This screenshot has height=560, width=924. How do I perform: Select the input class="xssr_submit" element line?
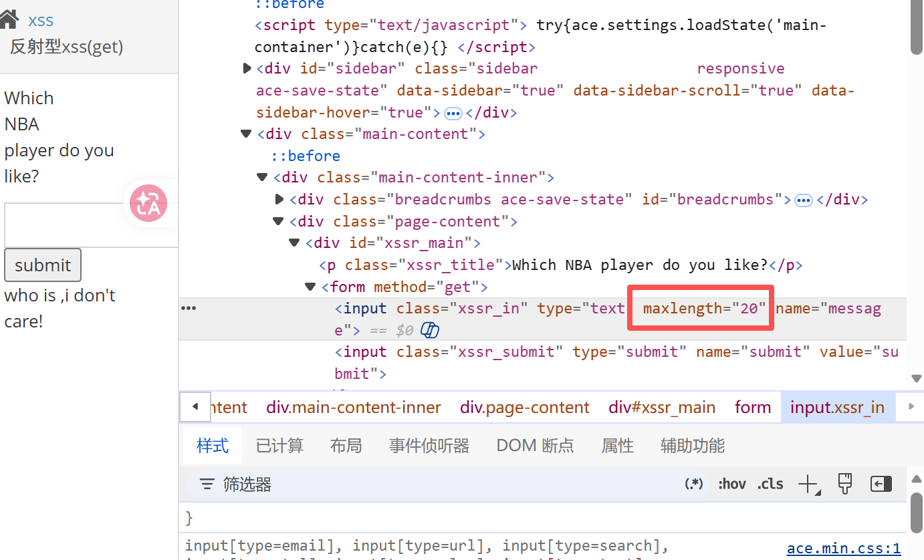click(x=616, y=363)
